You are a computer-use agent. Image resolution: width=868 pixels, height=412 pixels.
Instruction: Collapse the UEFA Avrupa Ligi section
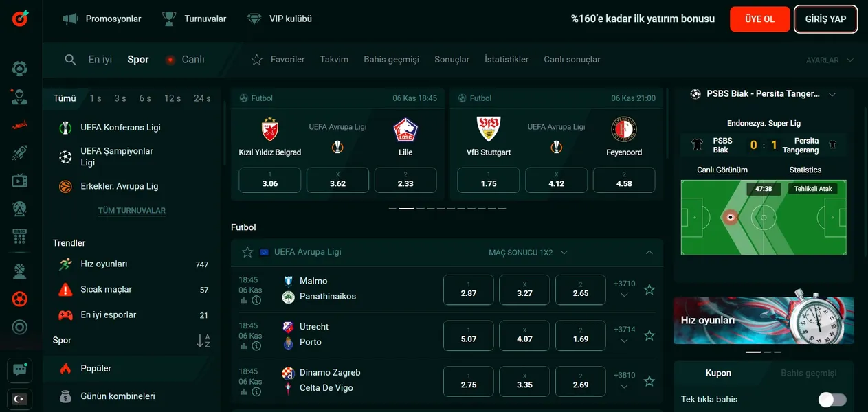pos(649,253)
